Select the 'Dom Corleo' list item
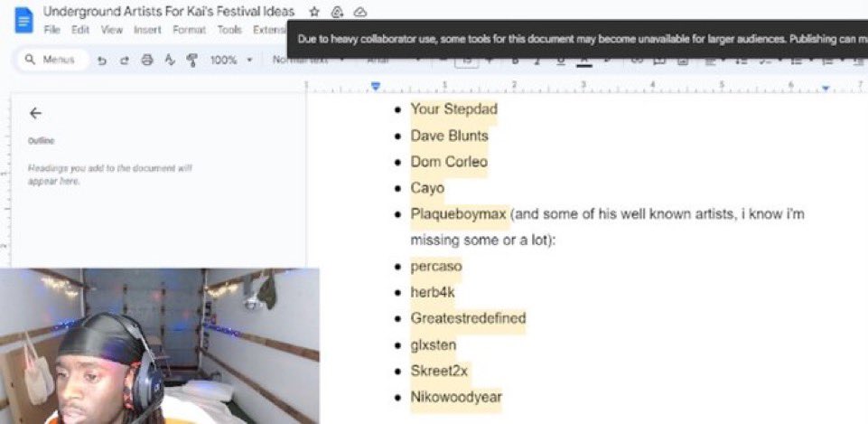This screenshot has width=868, height=424. tap(449, 162)
